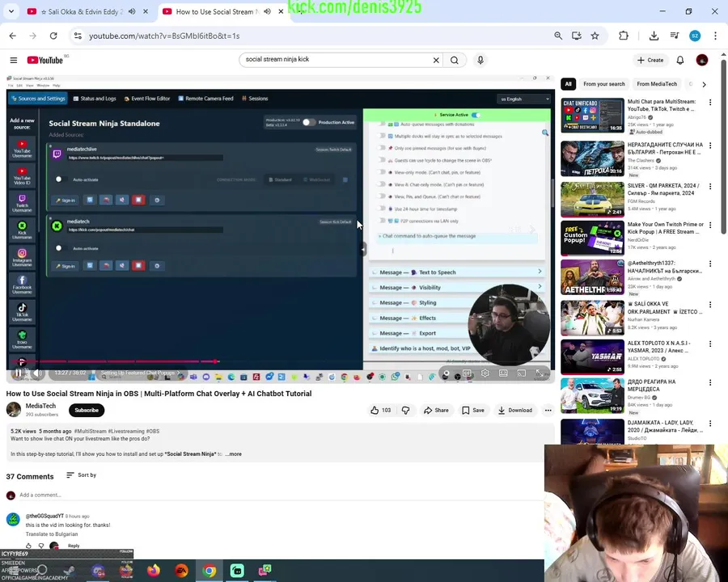
Task: Open EA app from taskbar
Action: (181, 571)
